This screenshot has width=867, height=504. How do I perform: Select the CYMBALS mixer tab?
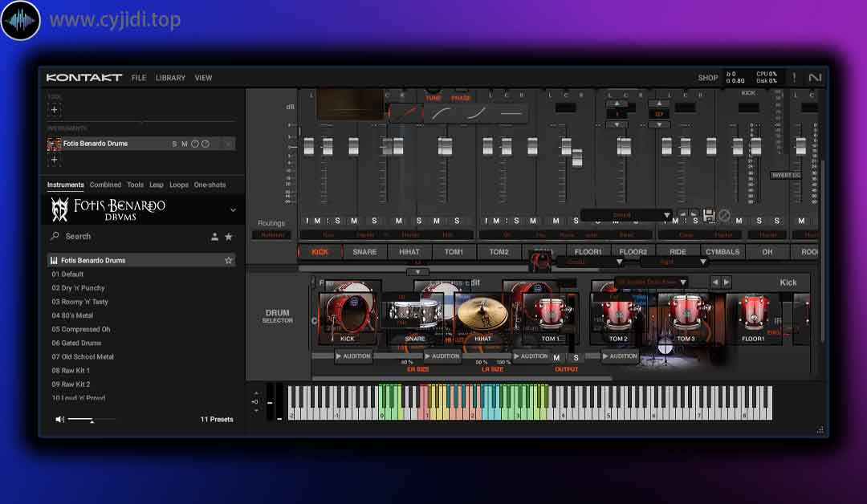(x=722, y=252)
